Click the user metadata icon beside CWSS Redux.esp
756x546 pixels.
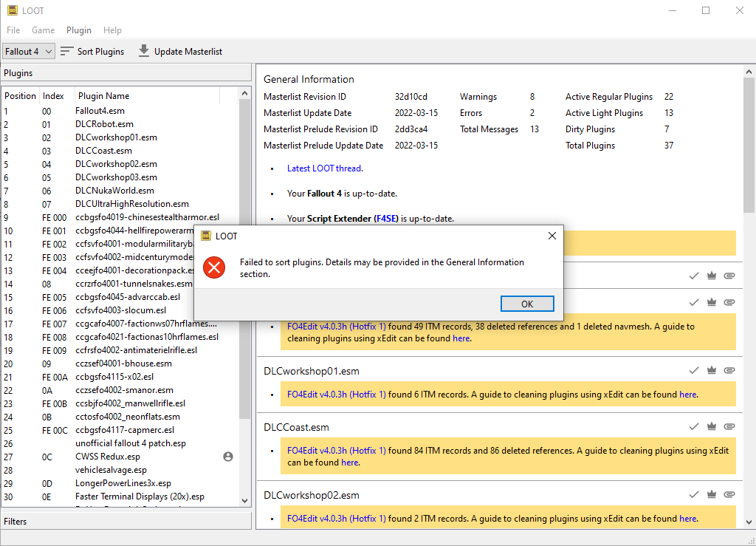(228, 457)
